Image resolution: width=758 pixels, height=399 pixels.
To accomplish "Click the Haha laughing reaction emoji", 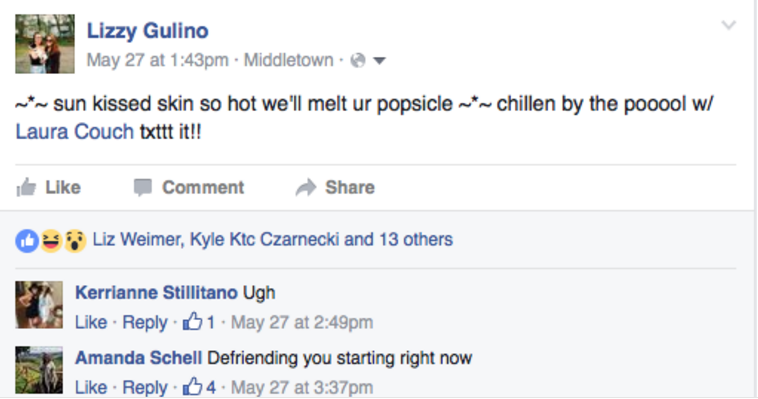I will click(51, 240).
